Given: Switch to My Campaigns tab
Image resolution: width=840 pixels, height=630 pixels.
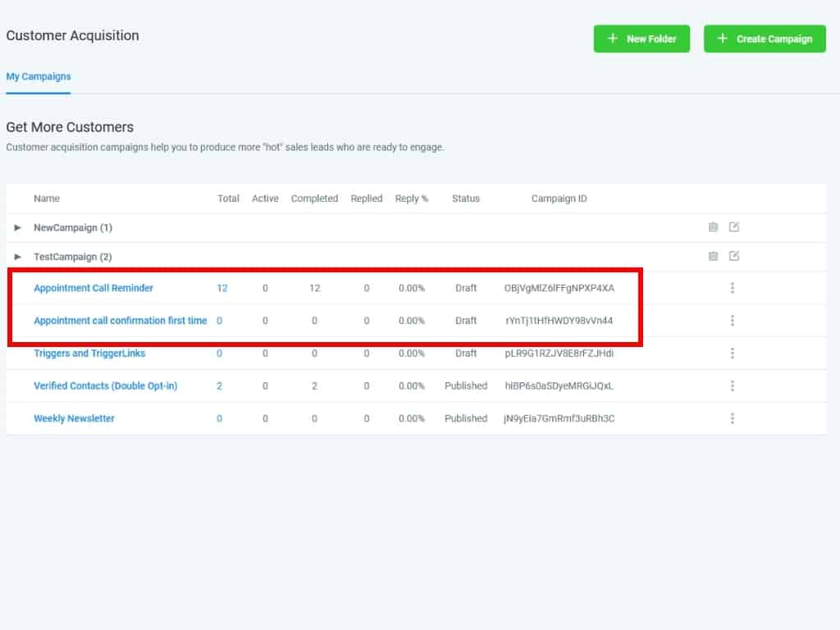Looking at the screenshot, I should 39,76.
